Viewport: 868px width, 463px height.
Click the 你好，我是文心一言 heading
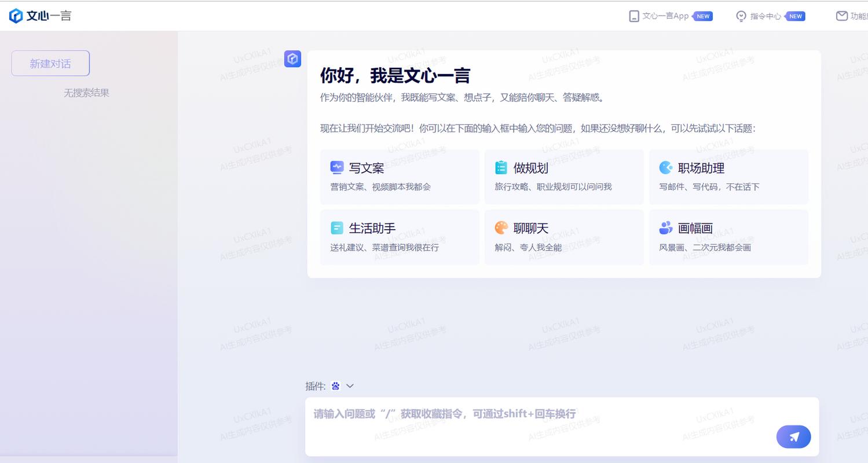tap(395, 75)
